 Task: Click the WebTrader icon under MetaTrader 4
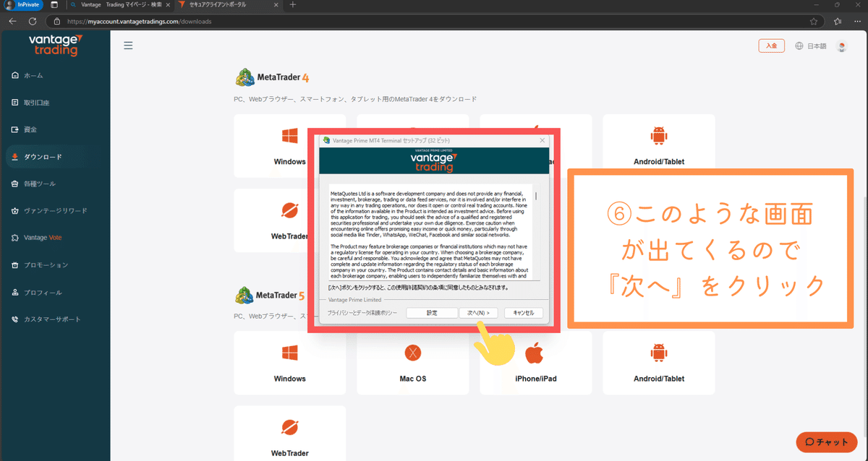click(290, 210)
